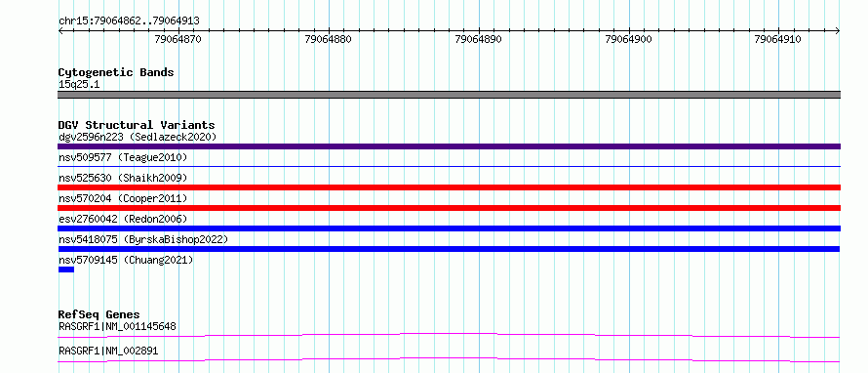Image resolution: width=868 pixels, height=373 pixels.
Task: Click the 79064890 ruler position label
Action: (478, 39)
